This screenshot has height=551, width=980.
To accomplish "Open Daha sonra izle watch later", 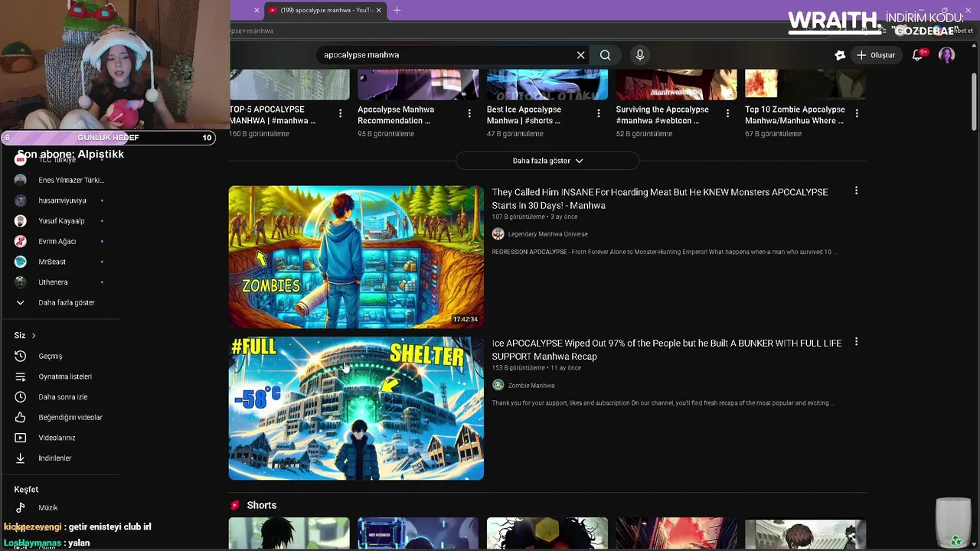I will pos(60,397).
